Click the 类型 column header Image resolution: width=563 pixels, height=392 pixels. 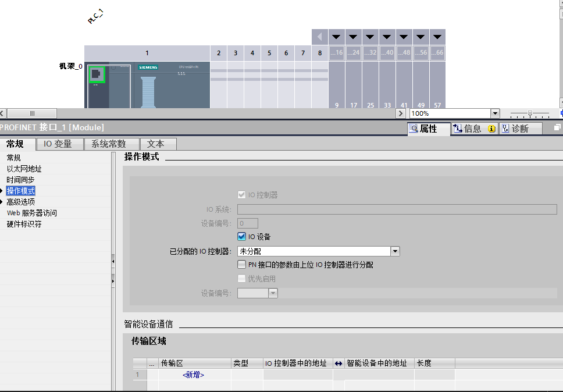(247, 364)
